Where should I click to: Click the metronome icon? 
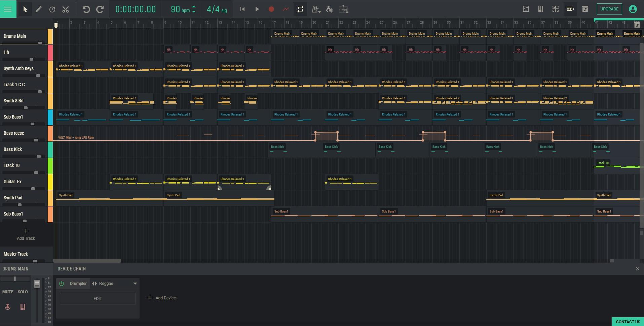pos(315,9)
